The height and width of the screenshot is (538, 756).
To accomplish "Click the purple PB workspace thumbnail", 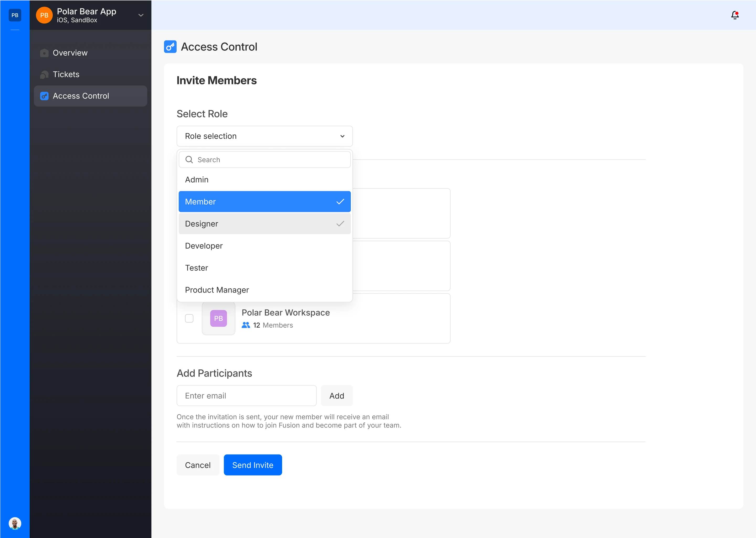I will (x=219, y=318).
